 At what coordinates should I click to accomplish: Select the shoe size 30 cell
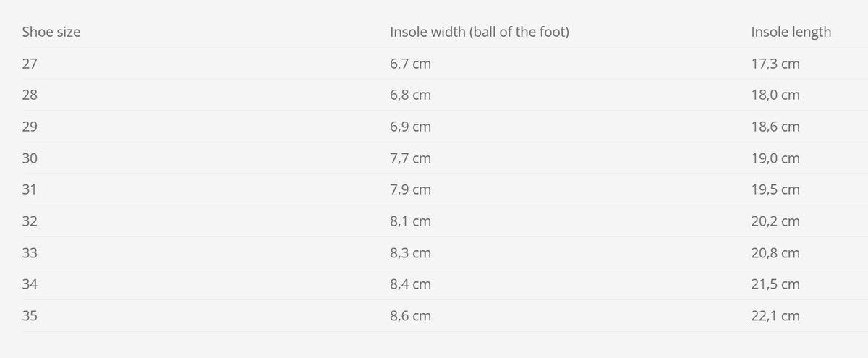(30, 158)
